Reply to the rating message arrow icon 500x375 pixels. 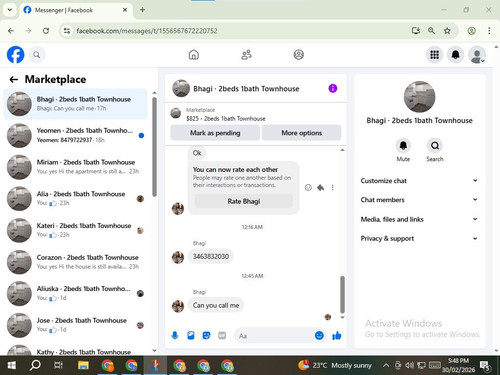coord(320,188)
